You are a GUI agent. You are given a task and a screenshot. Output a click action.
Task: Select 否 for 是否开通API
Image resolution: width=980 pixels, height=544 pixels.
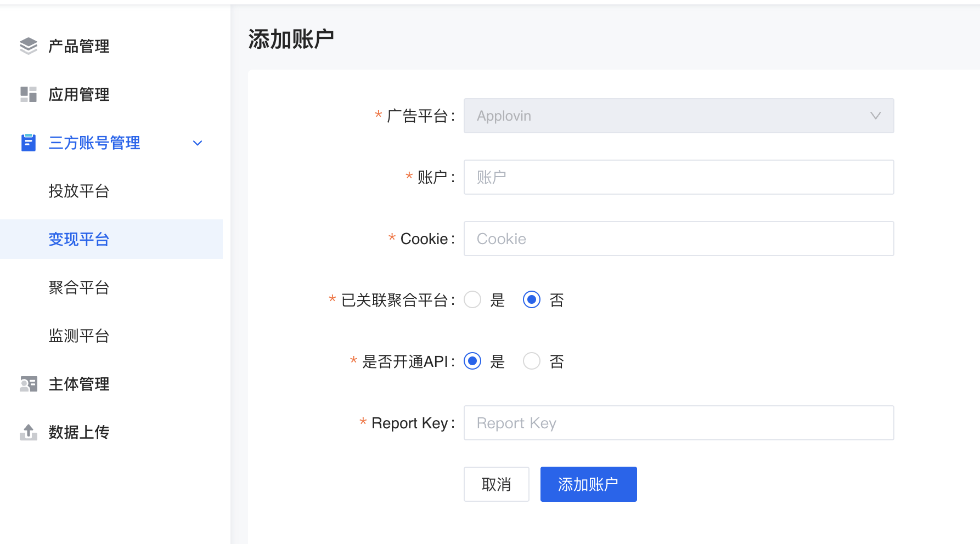point(531,361)
